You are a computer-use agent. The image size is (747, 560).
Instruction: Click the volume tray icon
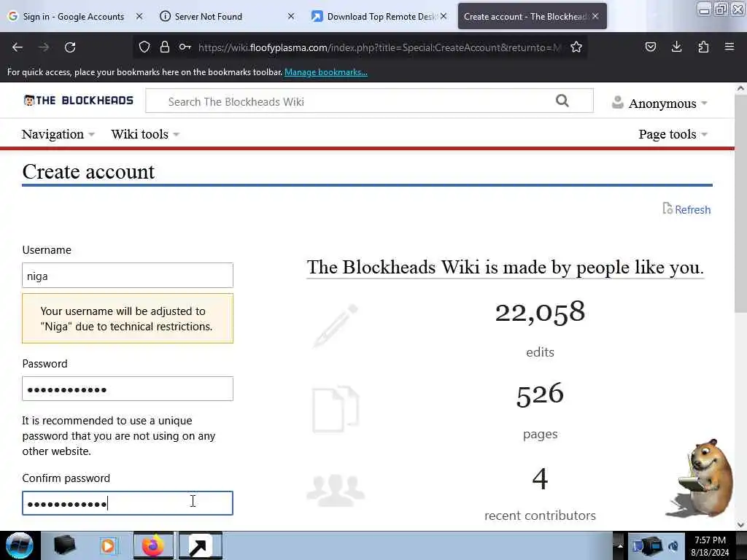pyautogui.click(x=673, y=546)
